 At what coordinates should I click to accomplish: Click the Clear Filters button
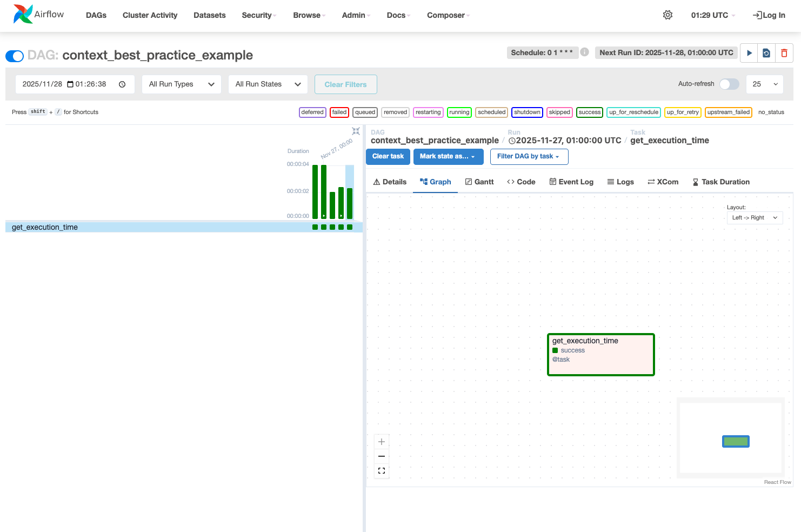[345, 84]
